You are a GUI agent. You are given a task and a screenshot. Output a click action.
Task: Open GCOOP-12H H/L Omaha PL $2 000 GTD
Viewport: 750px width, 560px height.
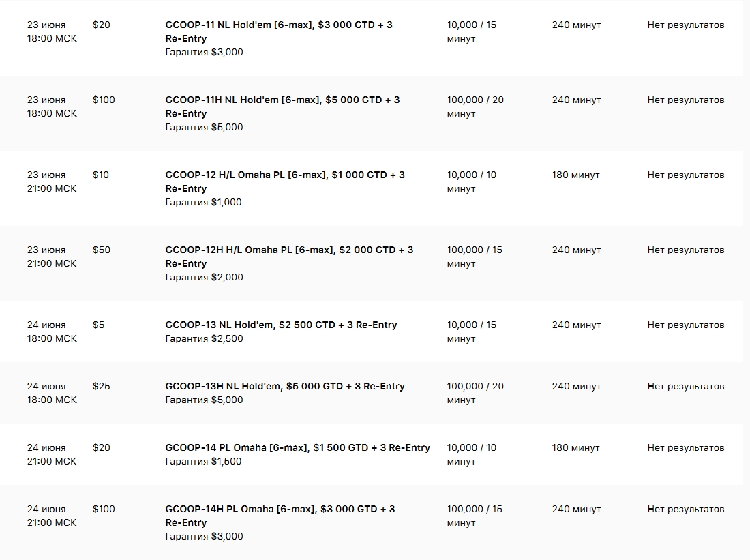(289, 257)
